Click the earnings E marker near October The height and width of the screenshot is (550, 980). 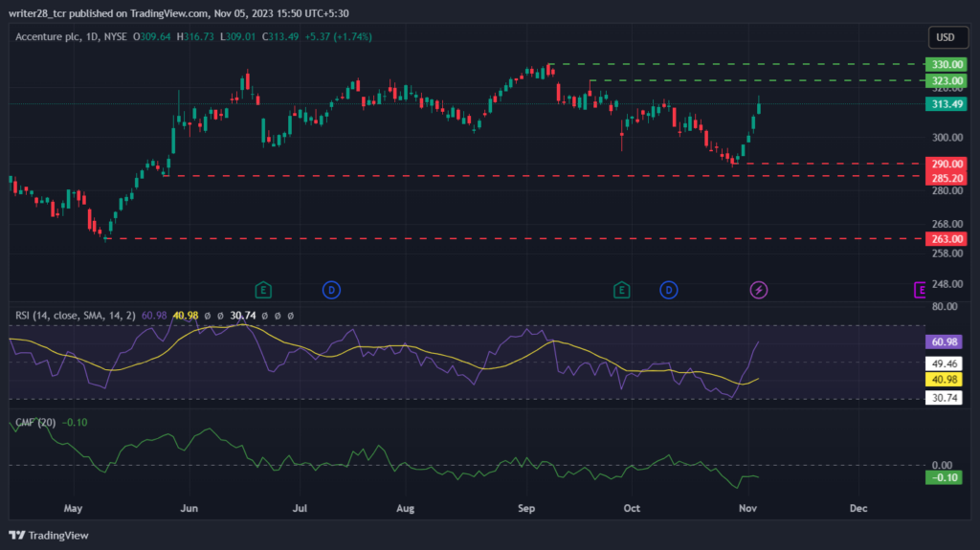click(x=621, y=290)
